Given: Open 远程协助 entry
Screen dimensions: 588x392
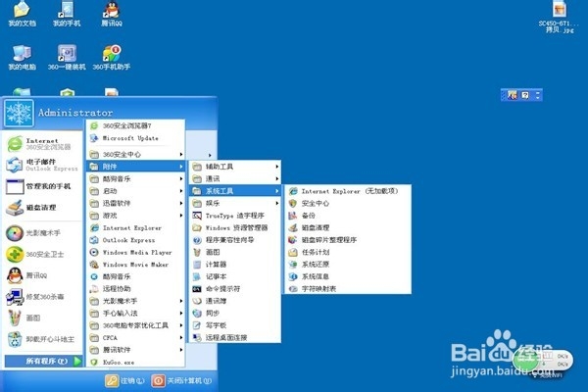Looking at the screenshot, I should (136, 289).
